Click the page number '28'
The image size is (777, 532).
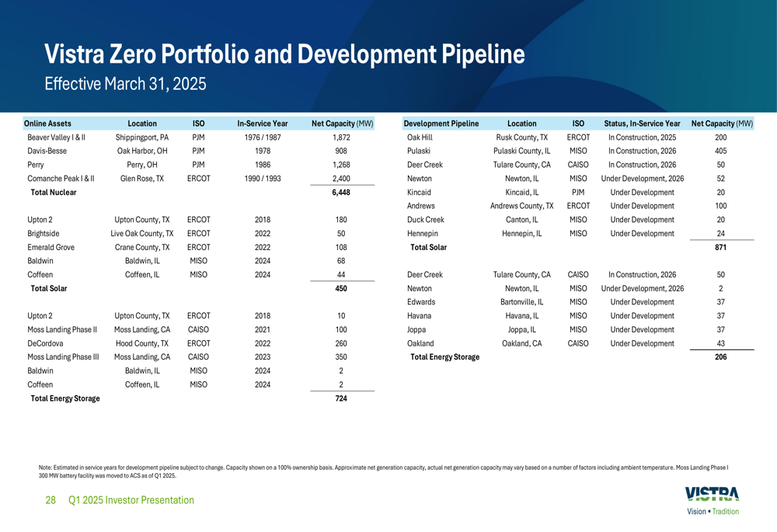tap(51, 500)
